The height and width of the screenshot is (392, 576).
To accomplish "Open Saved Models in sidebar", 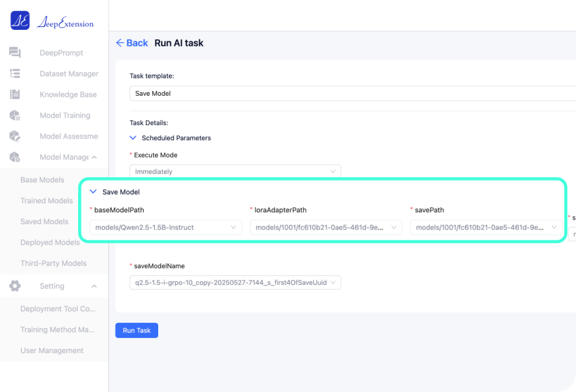I will [44, 221].
